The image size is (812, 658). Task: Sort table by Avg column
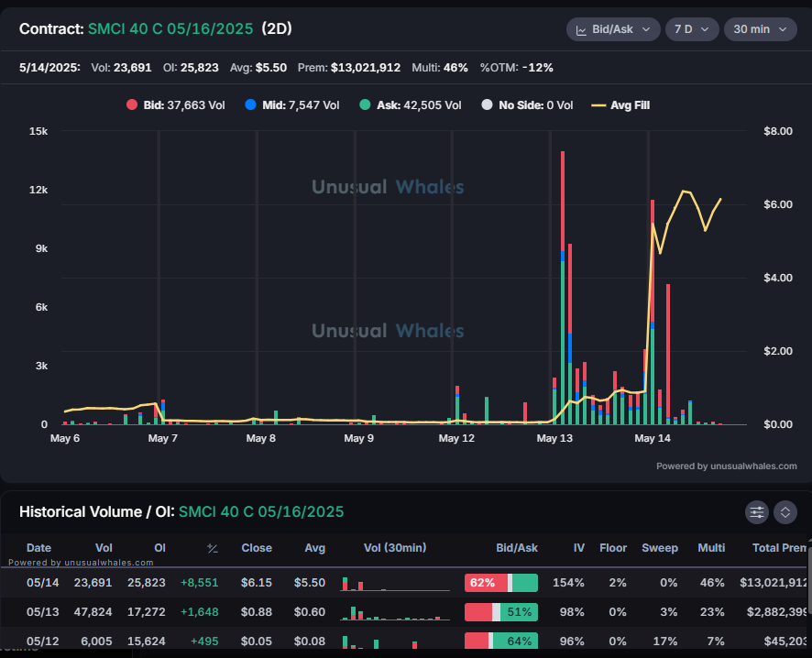315,548
